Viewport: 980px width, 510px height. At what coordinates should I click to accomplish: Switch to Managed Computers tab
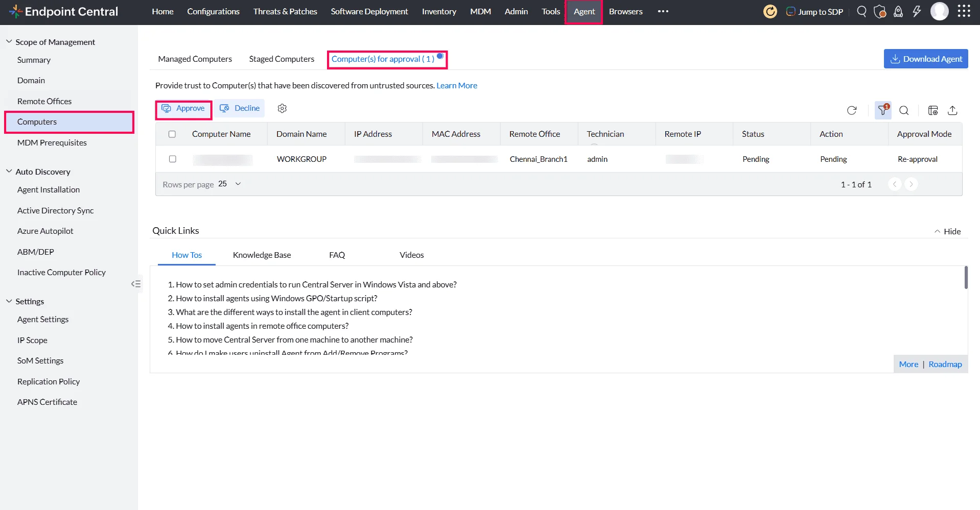195,59
